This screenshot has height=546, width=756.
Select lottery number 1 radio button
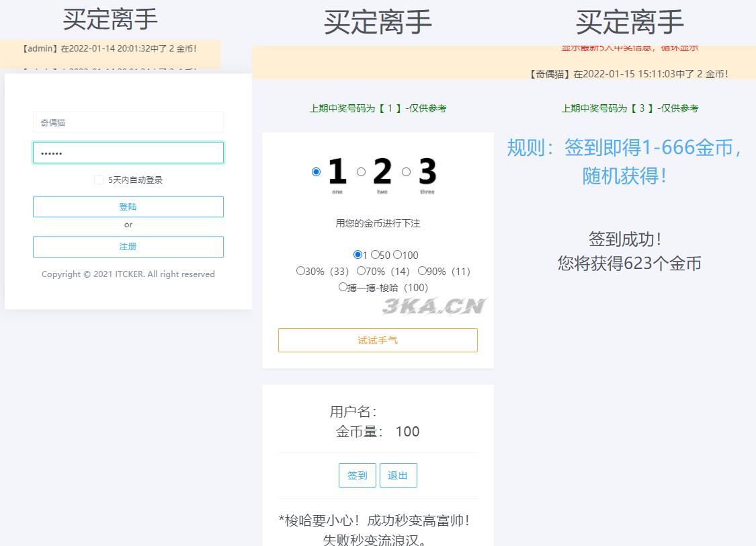point(316,171)
